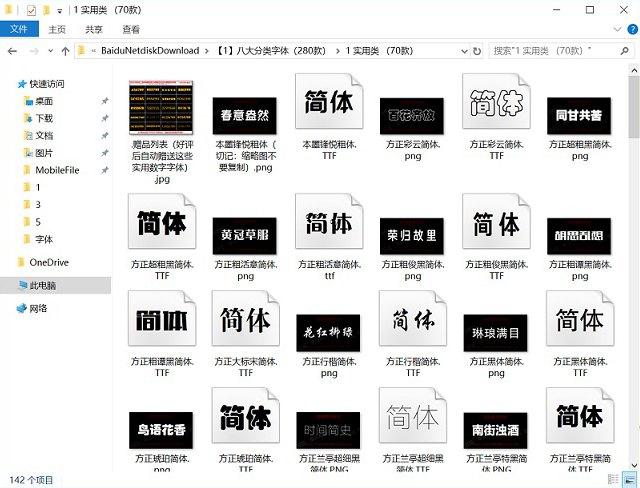Select the 方正粗谭黑简体.TTF font file
This screenshot has width=640, height=488.
pos(162,318)
